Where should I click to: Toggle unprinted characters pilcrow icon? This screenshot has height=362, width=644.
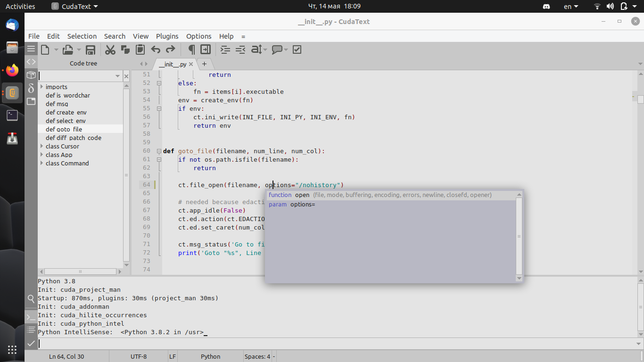[x=191, y=49]
